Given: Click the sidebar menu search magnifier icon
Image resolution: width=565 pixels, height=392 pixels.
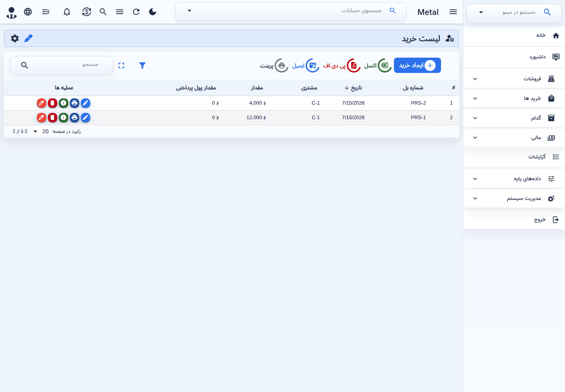Looking at the screenshot, I should [547, 12].
